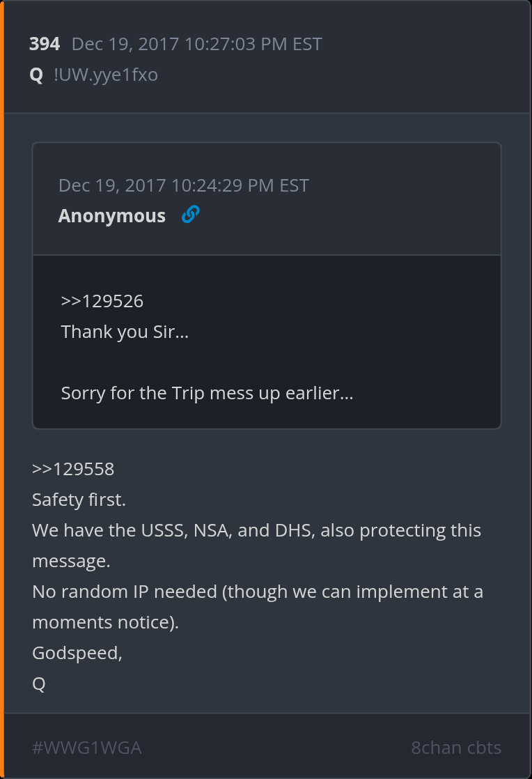532x779 pixels.
Task: Click the Q signature ending the post
Action: 39,684
